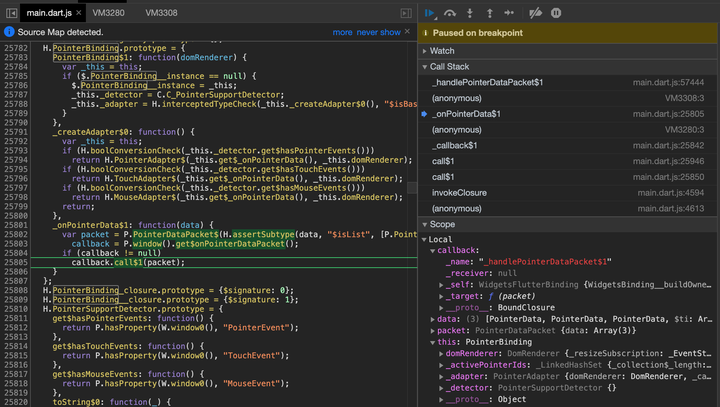Toggle pause on exceptions
The width and height of the screenshot is (720, 407).
coord(556,12)
